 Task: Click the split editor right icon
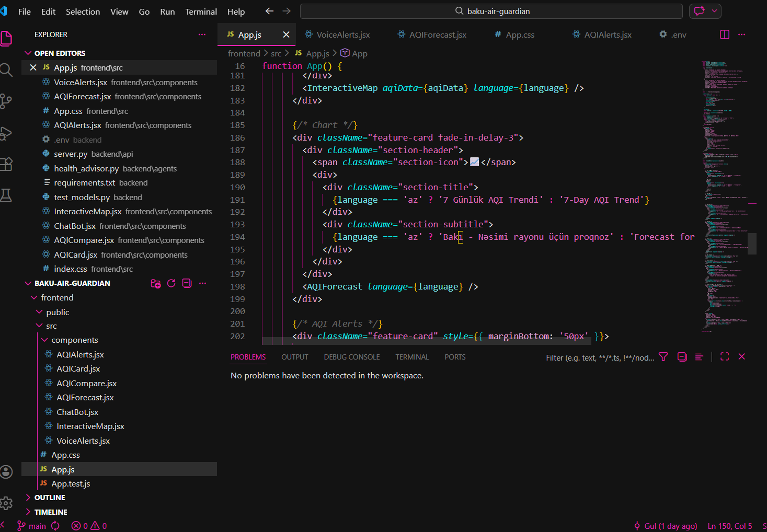[725, 34]
